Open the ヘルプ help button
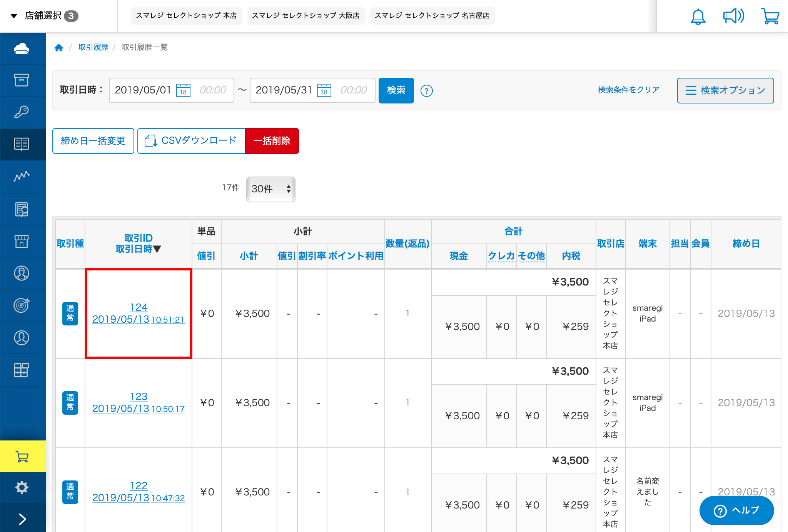The image size is (788, 532). coord(736,510)
